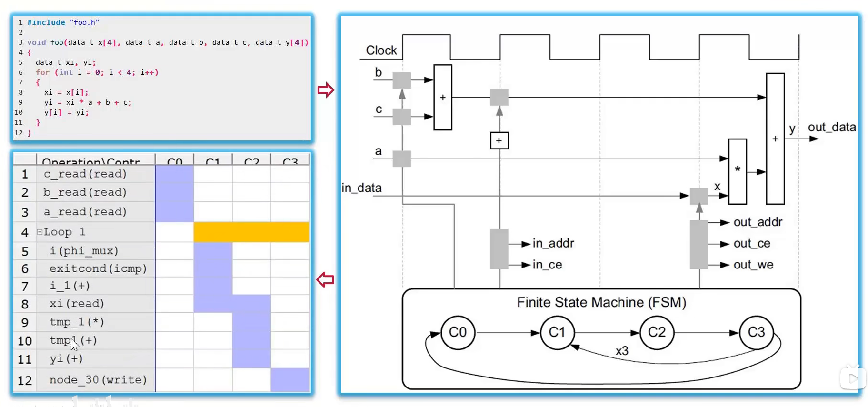Click the gray register on input a
868x407 pixels.
402,159
